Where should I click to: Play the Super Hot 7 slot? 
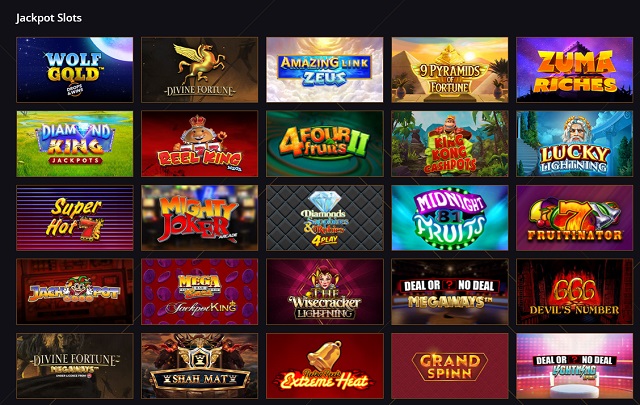75,218
